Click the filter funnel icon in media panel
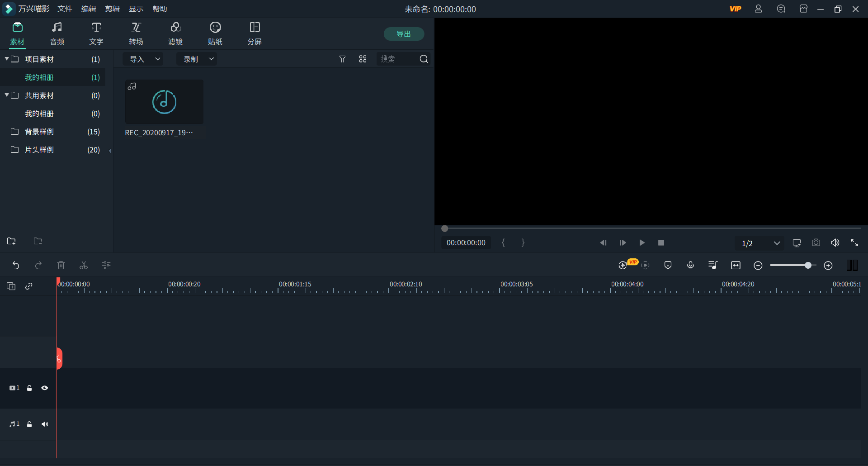Screen dimensions: 868x466 coord(342,59)
